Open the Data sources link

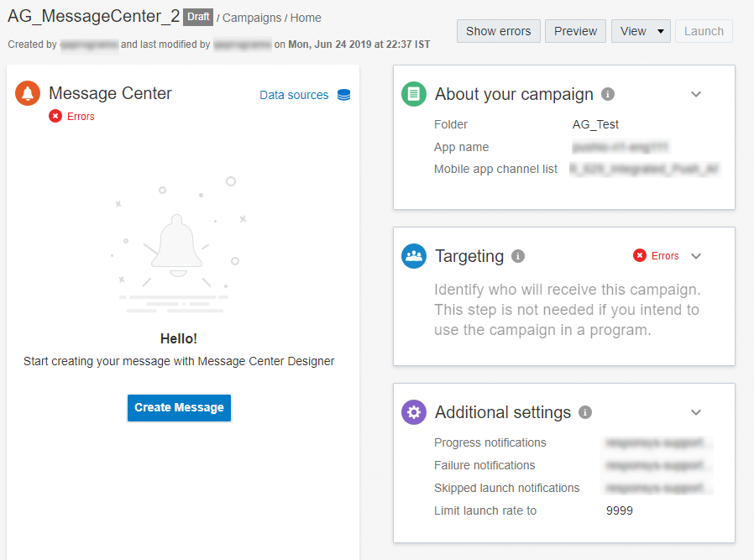coord(294,95)
